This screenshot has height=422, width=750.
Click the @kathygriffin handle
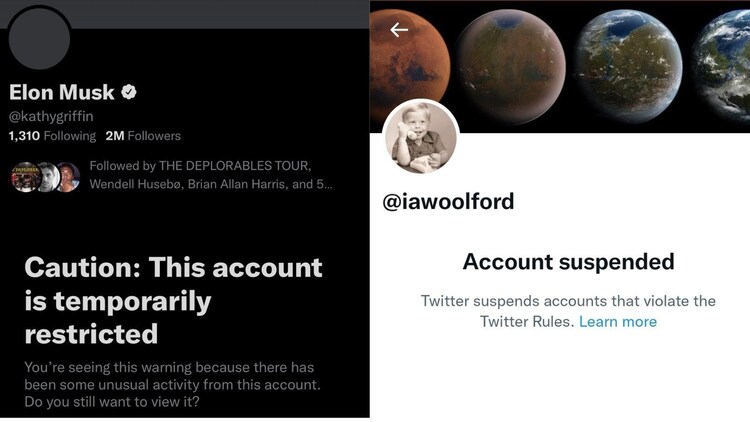point(51,116)
